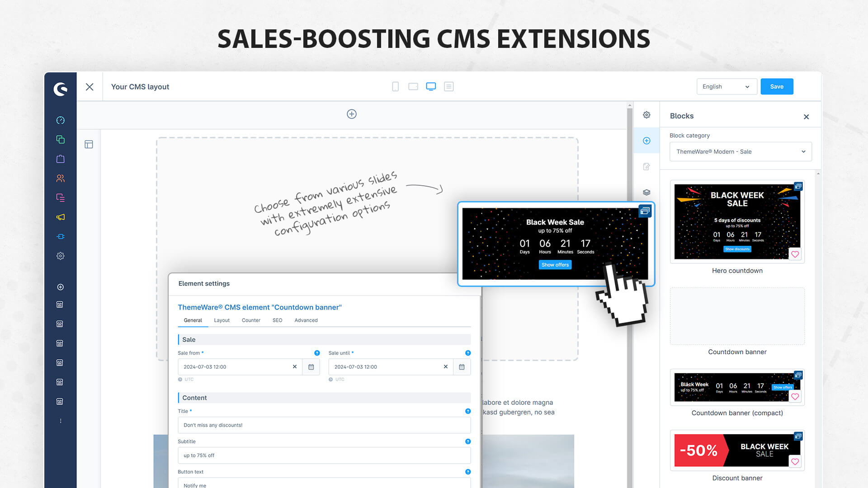Click the marketing/megaphone icon in sidebar

point(60,217)
